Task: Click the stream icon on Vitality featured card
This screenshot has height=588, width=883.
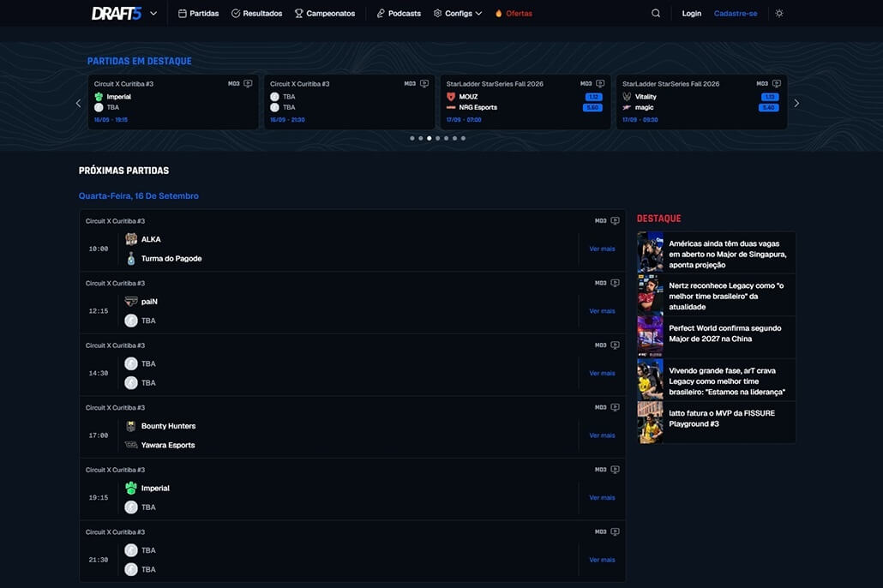Action: [777, 83]
